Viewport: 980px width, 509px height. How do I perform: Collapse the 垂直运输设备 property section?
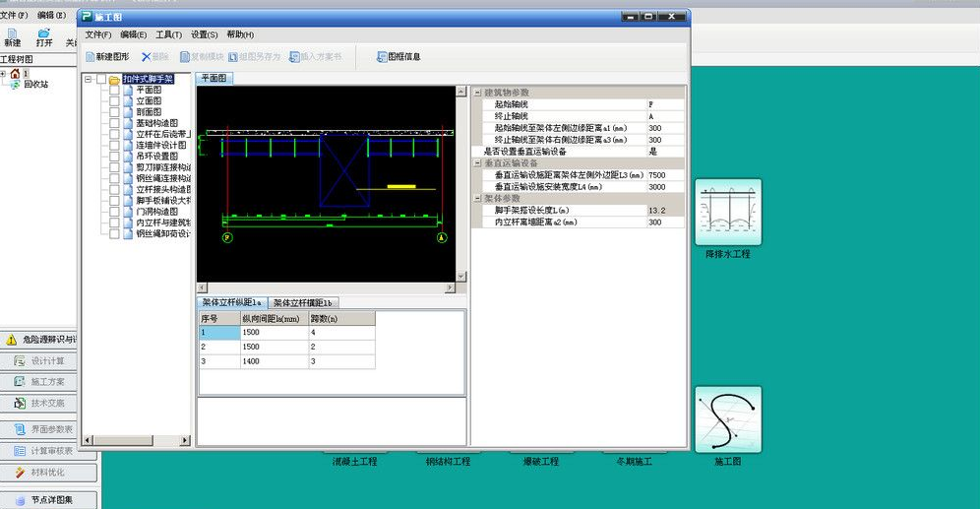[x=478, y=163]
